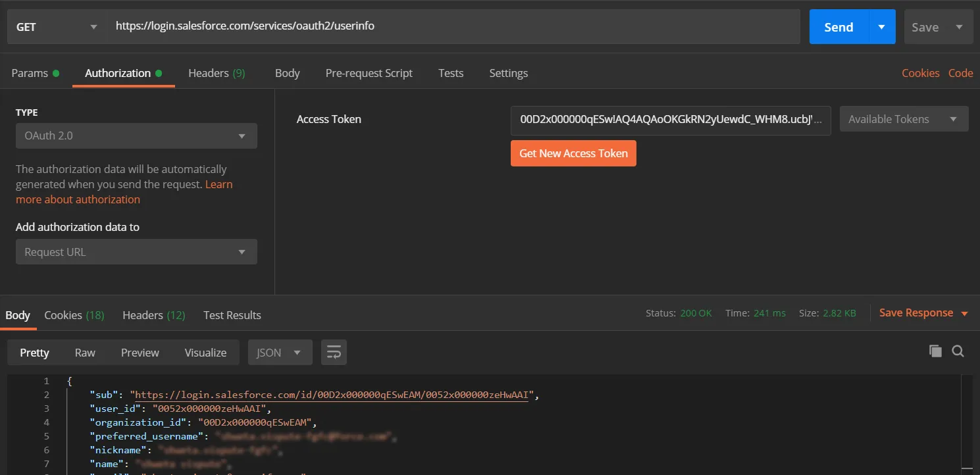Image resolution: width=980 pixels, height=475 pixels.
Task: Open the Cookies link
Action: point(920,73)
